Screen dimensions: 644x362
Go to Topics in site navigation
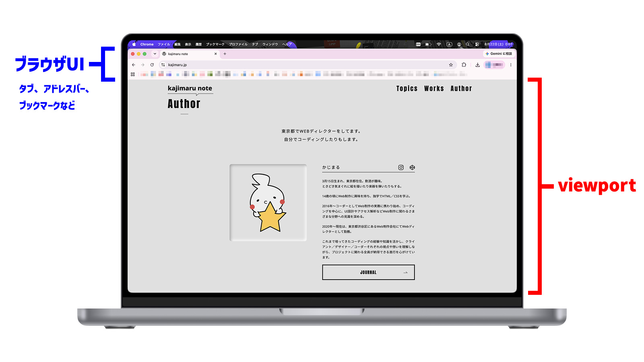[x=407, y=88]
